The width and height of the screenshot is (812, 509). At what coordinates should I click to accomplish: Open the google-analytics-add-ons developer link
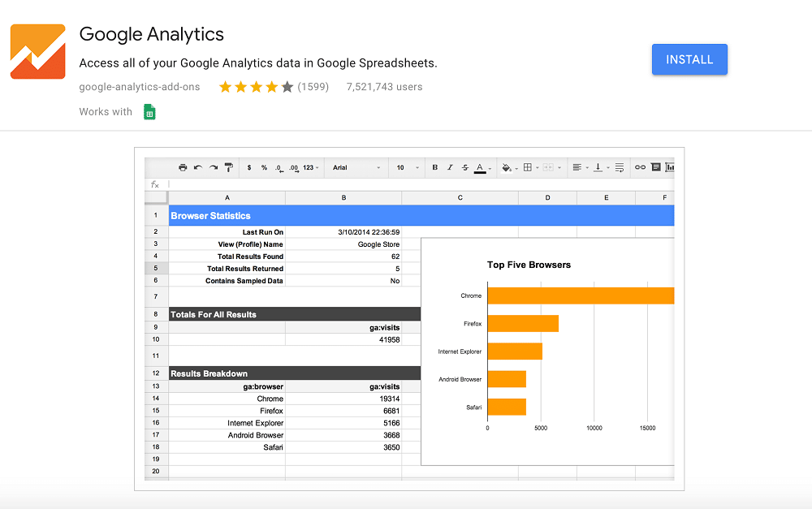[x=140, y=87]
